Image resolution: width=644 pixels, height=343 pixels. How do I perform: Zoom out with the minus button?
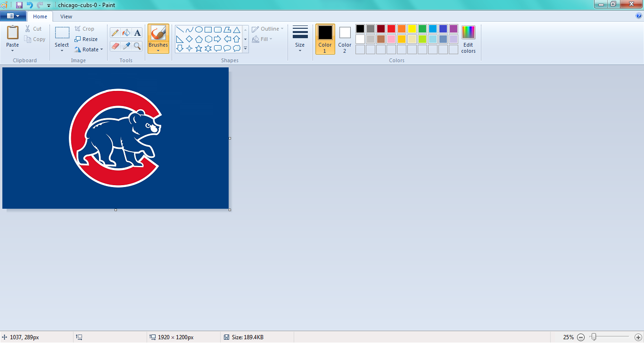click(x=581, y=337)
